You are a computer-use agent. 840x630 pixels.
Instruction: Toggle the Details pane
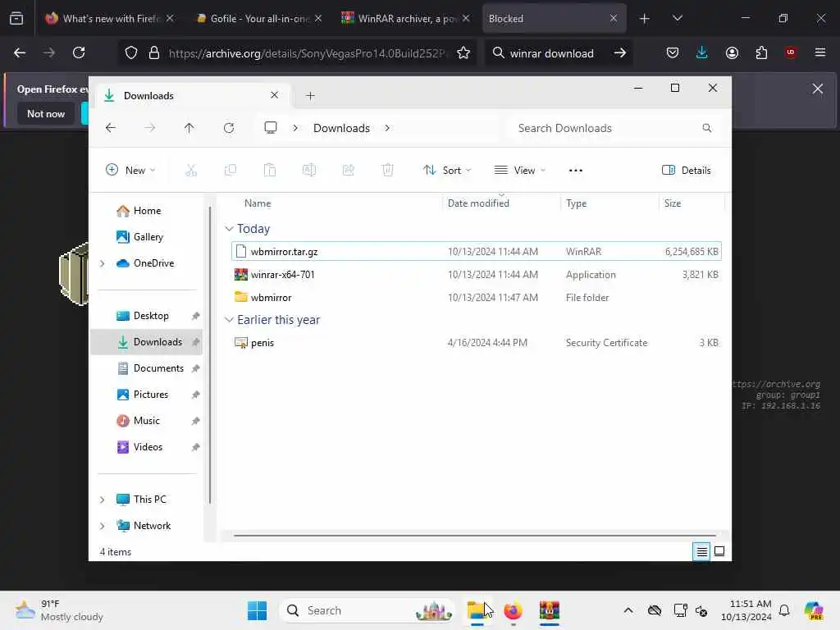coord(687,171)
